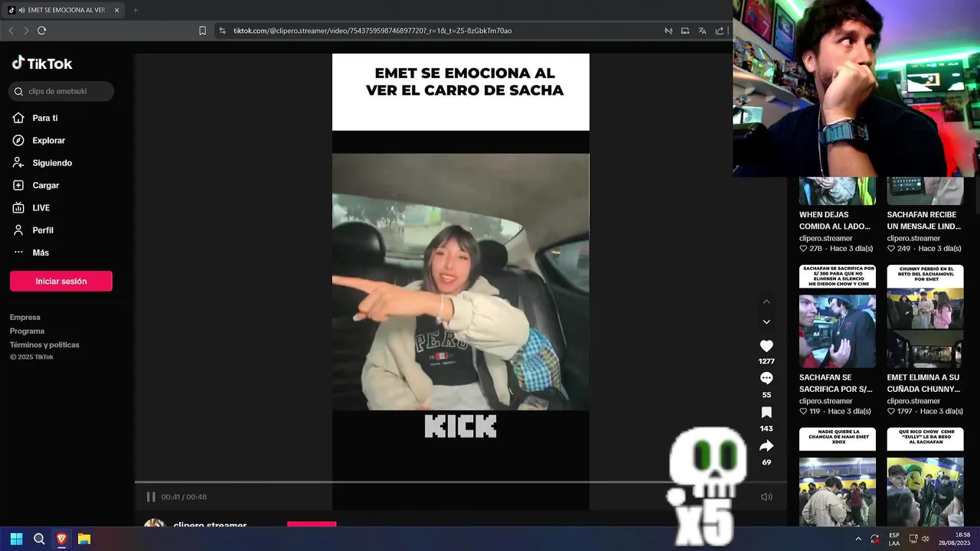Click the Iniciar sesión button

[61, 281]
